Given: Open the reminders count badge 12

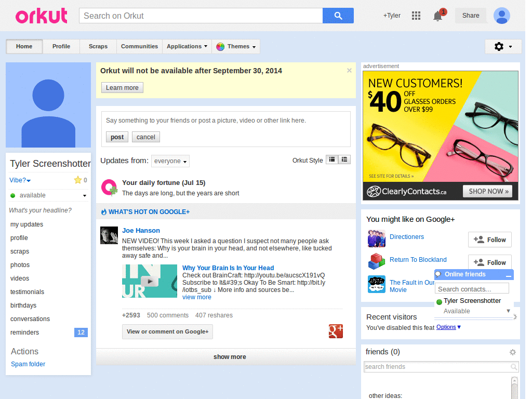Looking at the screenshot, I should pyautogui.click(x=81, y=332).
